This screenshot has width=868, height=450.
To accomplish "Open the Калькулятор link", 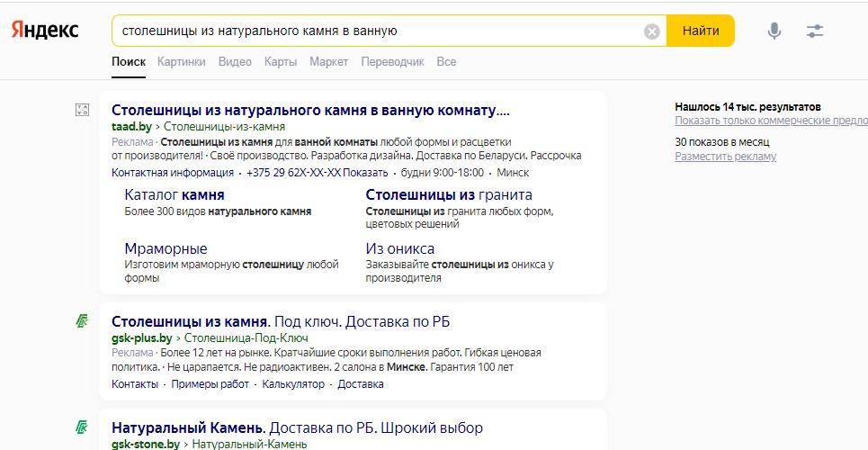I will pyautogui.click(x=293, y=384).
